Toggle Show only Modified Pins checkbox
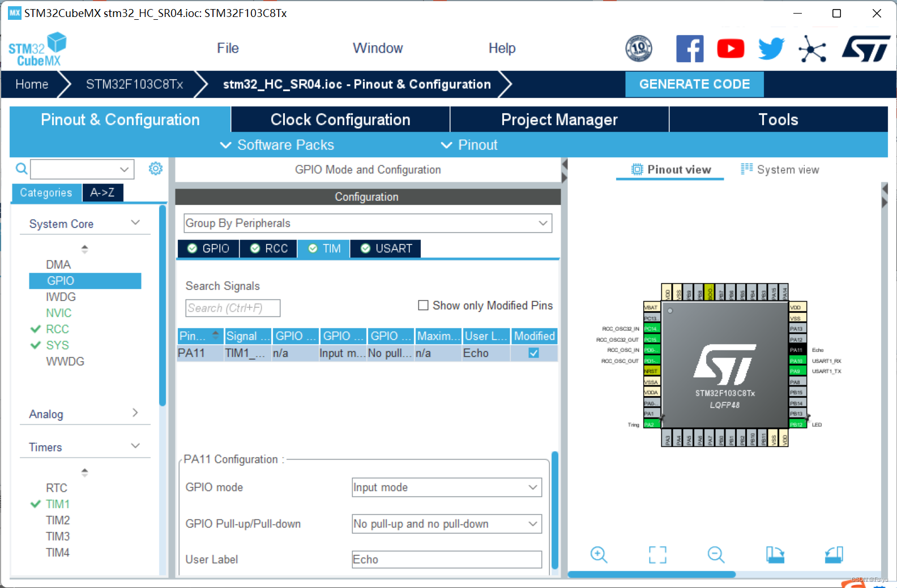Screen dimensions: 897x588 [423, 306]
